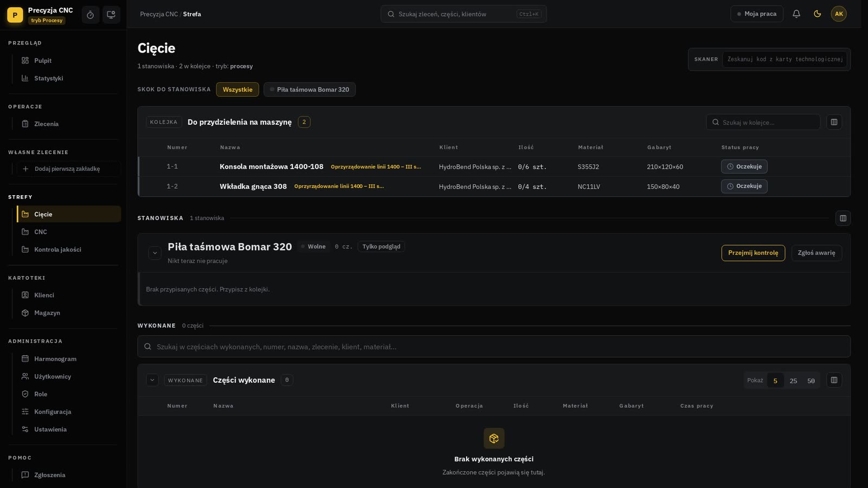Toggle Moja praca filter
Viewport: 868px width, 488px height.
(757, 14)
